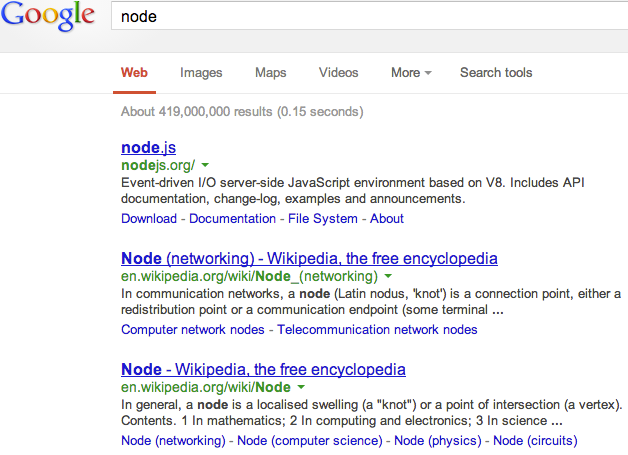
Task: Open the Node - Wikipedia result title
Action: point(263,369)
